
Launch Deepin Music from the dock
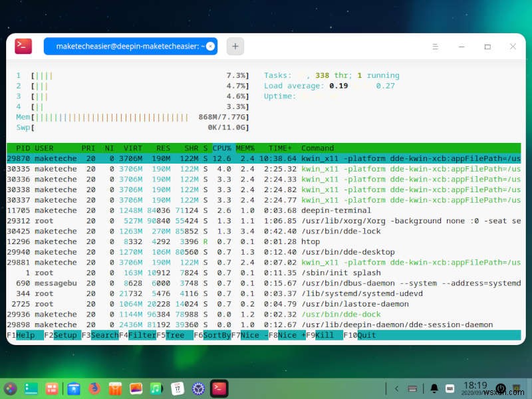[156, 388]
